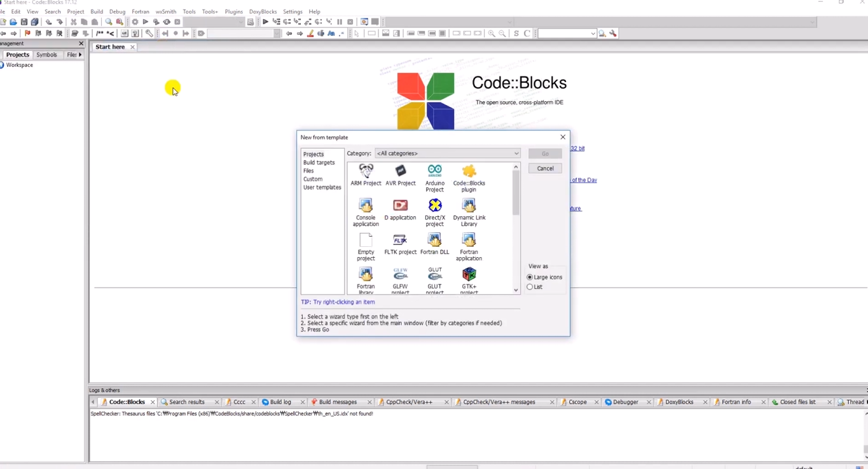Select the Fortran application template
Screen dimensions: 868x469
pyautogui.click(x=469, y=247)
